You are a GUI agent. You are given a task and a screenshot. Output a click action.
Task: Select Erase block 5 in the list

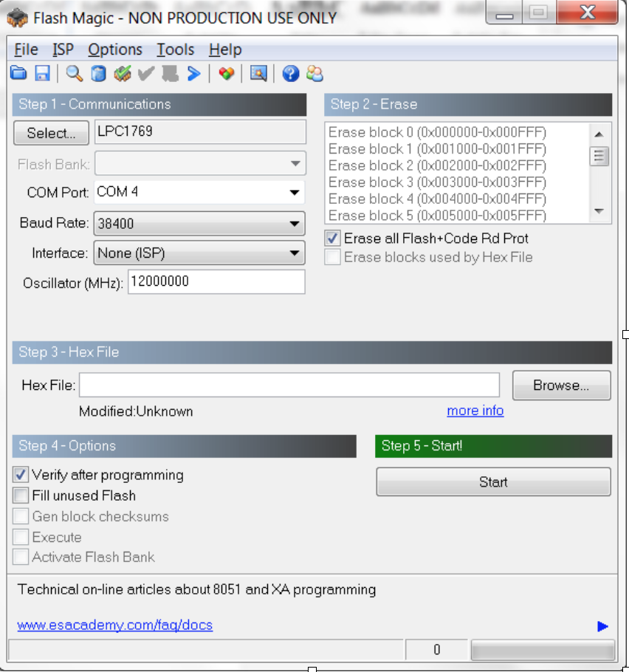(x=437, y=216)
